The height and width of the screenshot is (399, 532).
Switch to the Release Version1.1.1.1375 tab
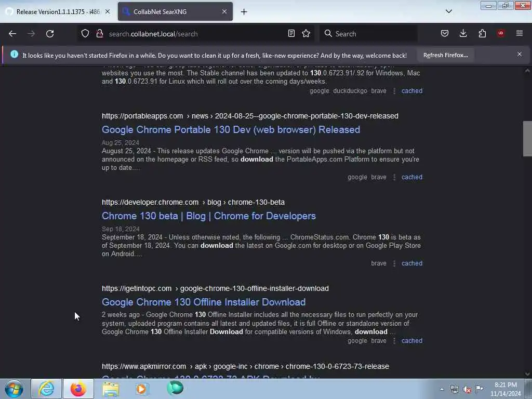click(x=58, y=11)
